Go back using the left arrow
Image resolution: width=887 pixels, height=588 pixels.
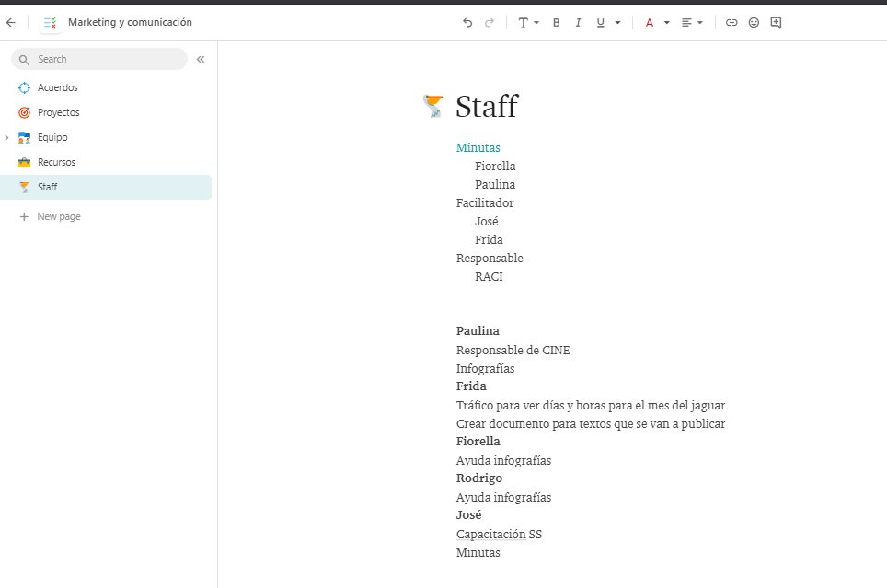11,23
